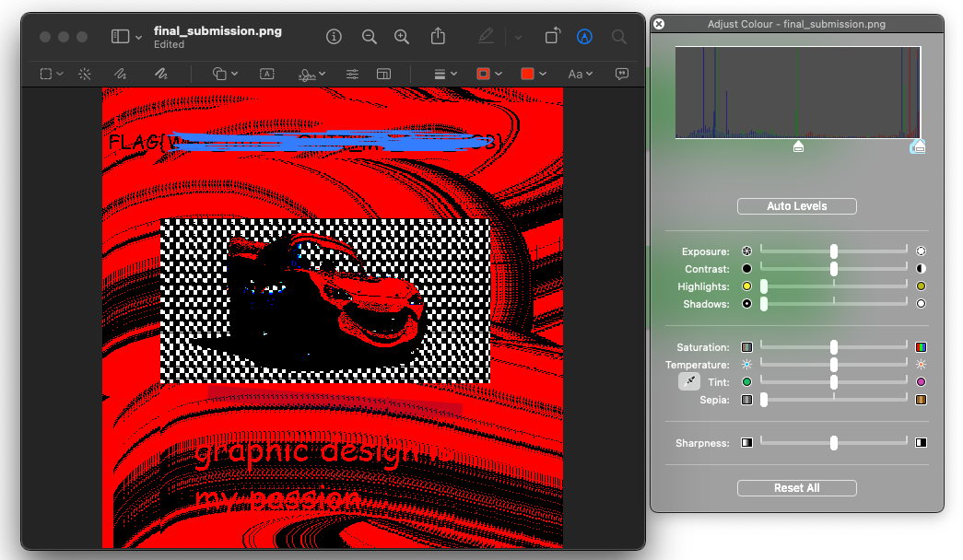Click the magenta tint icon
This screenshot has height=560, width=963.
coord(921,382)
